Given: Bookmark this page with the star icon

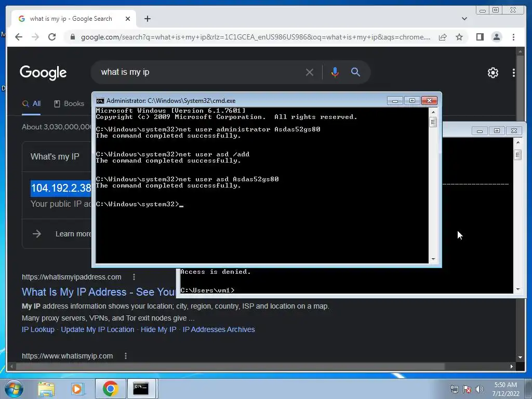Looking at the screenshot, I should [459, 37].
